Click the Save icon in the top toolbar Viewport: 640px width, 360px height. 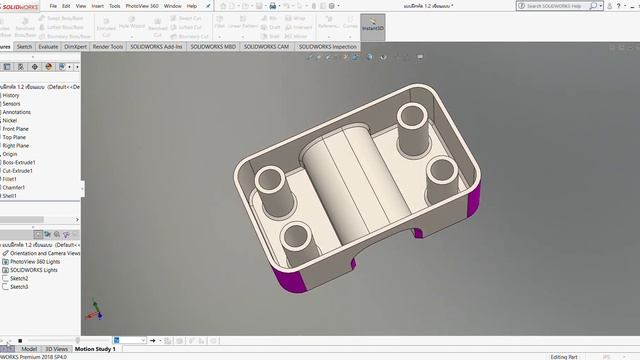click(x=259, y=6)
